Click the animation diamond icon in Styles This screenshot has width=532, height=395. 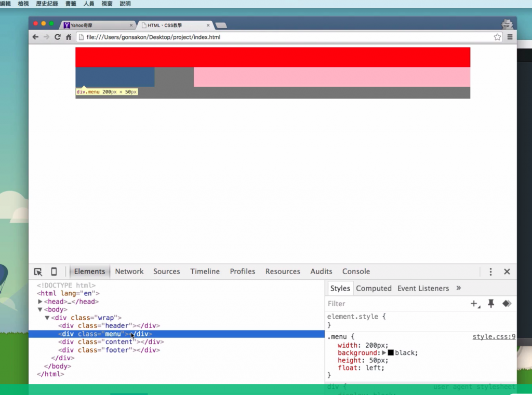(507, 304)
